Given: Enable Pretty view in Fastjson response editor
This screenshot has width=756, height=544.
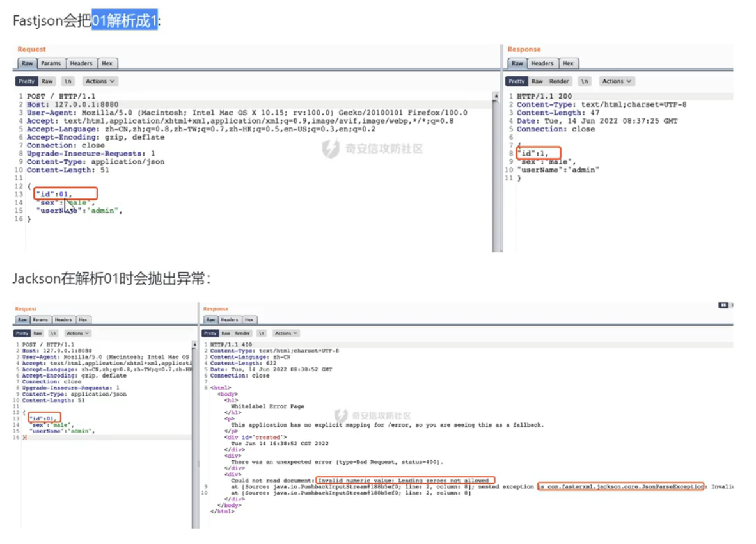Looking at the screenshot, I should (x=516, y=81).
